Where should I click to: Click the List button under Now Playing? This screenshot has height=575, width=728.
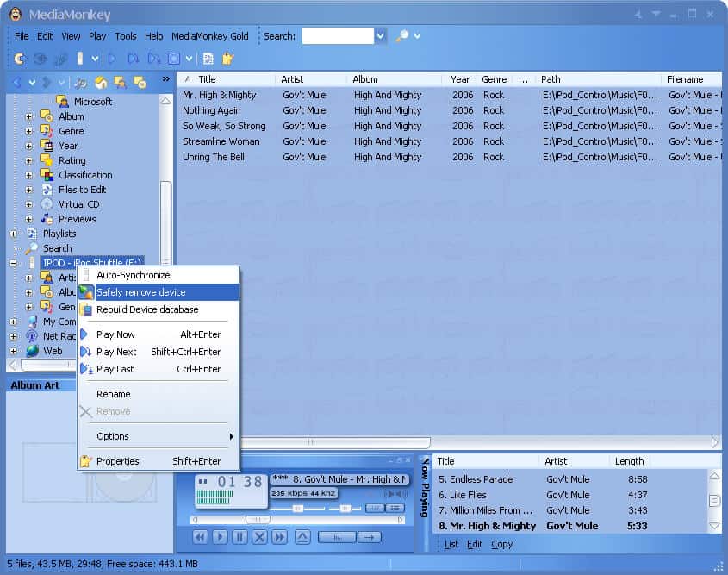tap(451, 544)
